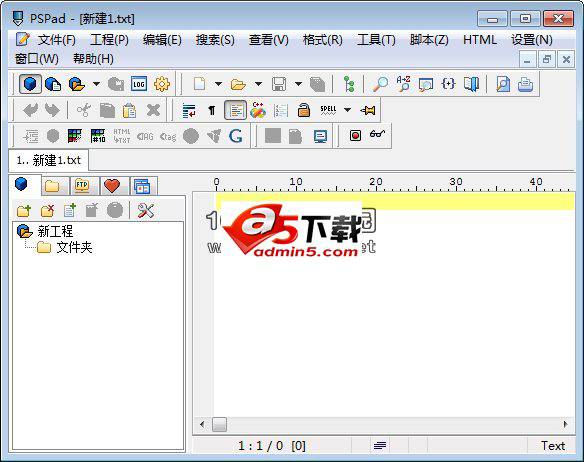The height and width of the screenshot is (462, 584).
Task: Open the 工程(P) menu
Action: pos(110,39)
